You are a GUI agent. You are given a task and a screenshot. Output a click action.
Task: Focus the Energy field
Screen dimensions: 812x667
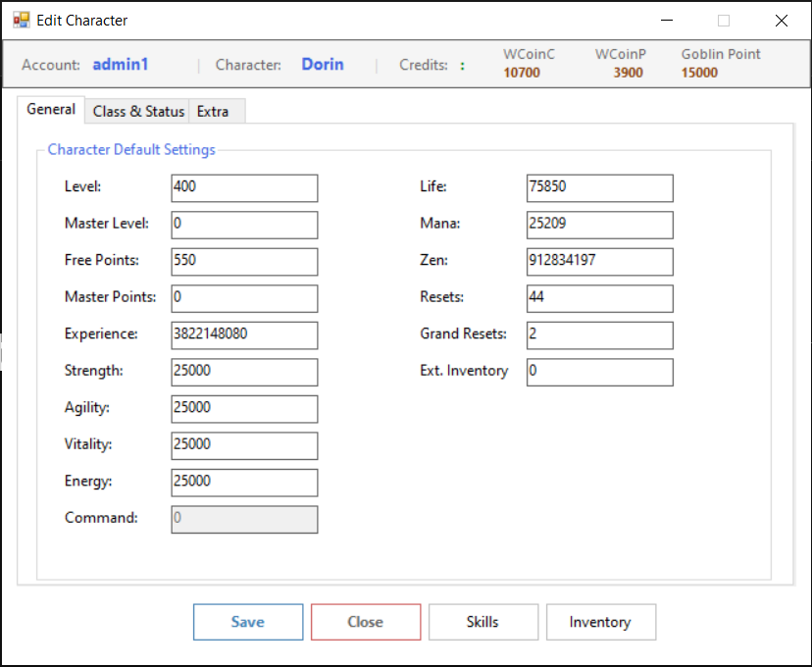point(244,482)
